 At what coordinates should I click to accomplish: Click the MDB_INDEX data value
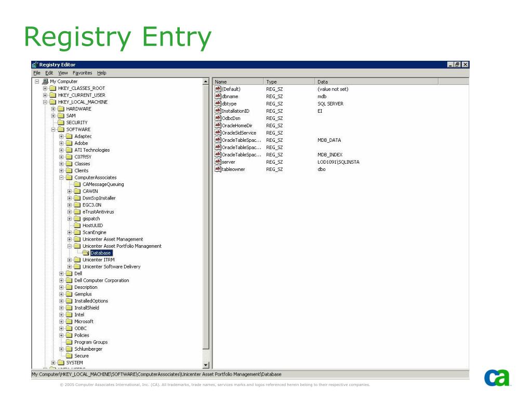tap(330, 155)
